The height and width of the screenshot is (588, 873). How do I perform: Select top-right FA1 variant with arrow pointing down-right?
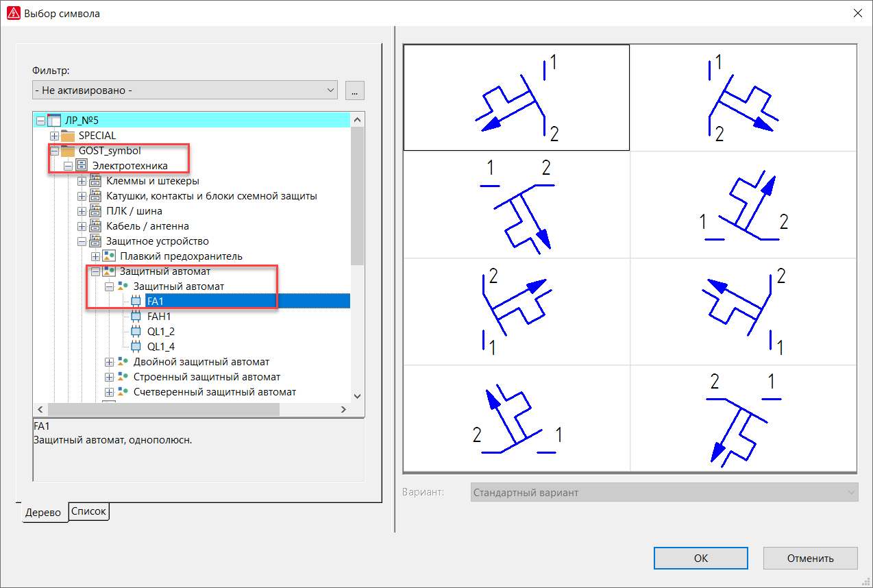[x=743, y=97]
